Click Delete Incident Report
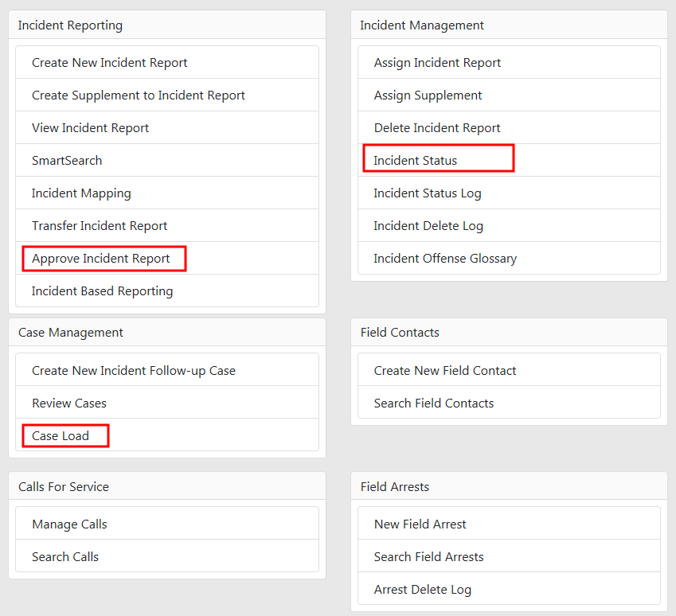This screenshot has width=676, height=616. point(437,128)
